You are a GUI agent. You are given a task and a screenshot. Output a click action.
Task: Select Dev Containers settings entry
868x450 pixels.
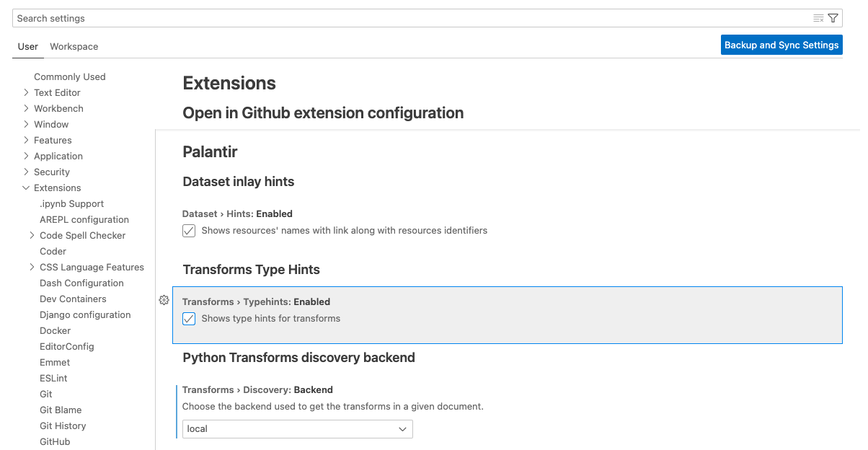tap(73, 299)
